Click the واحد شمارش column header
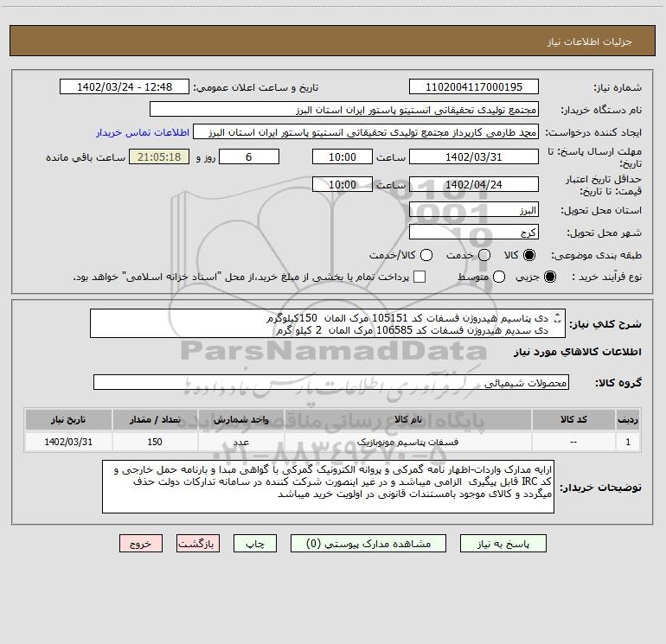Screen dimensions: 666x644 [x=240, y=419]
